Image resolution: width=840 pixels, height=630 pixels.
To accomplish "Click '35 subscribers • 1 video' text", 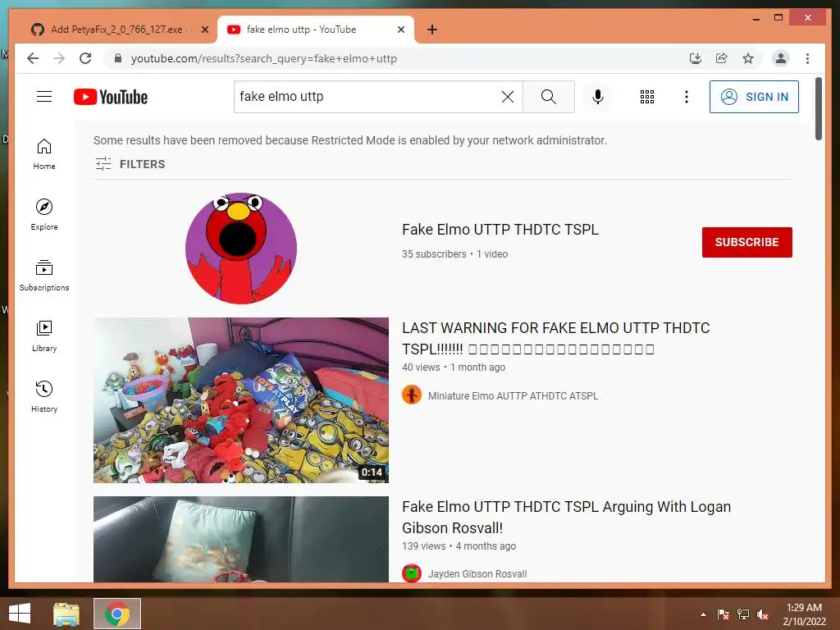I will (454, 254).
